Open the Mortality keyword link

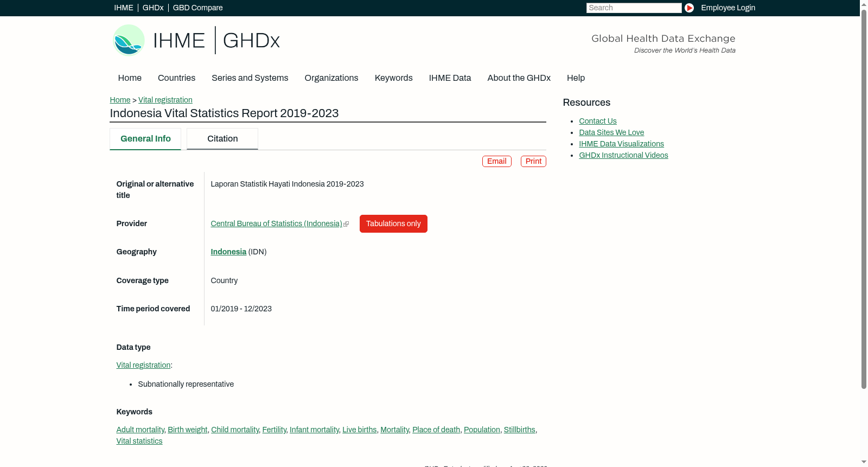coord(394,430)
